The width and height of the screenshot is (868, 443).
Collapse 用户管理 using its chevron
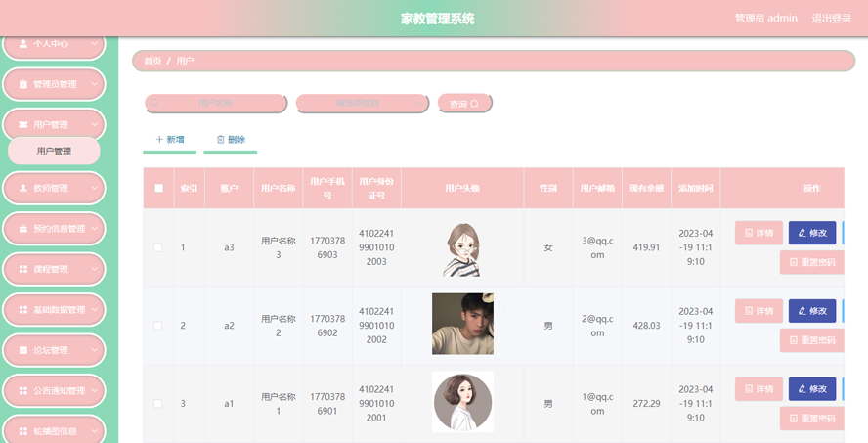coord(94,124)
